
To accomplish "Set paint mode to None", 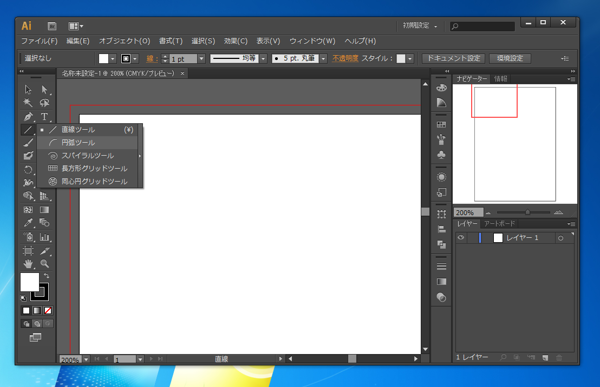I will [48, 310].
